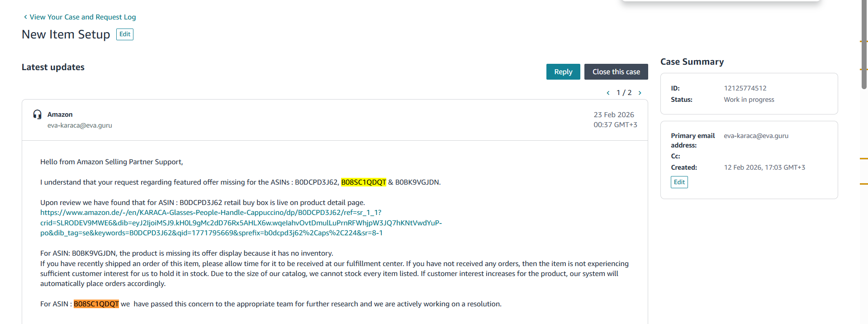Click the Created date 12 Feb 2026

(764, 167)
